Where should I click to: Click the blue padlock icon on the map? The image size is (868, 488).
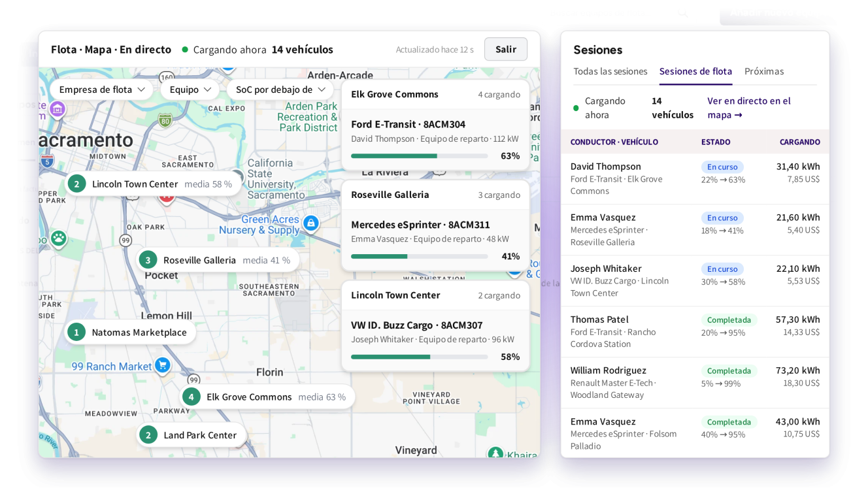(311, 223)
